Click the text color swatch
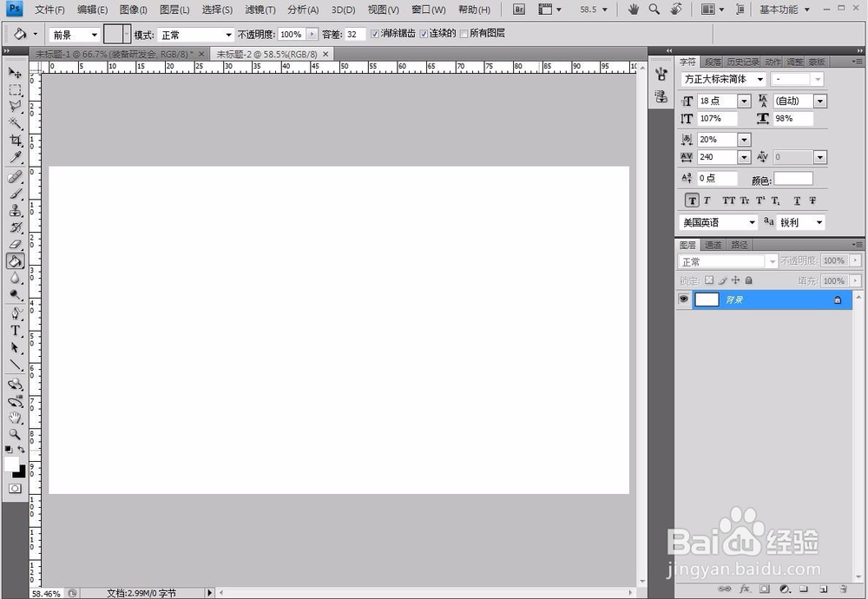This screenshot has width=868, height=599. point(792,178)
